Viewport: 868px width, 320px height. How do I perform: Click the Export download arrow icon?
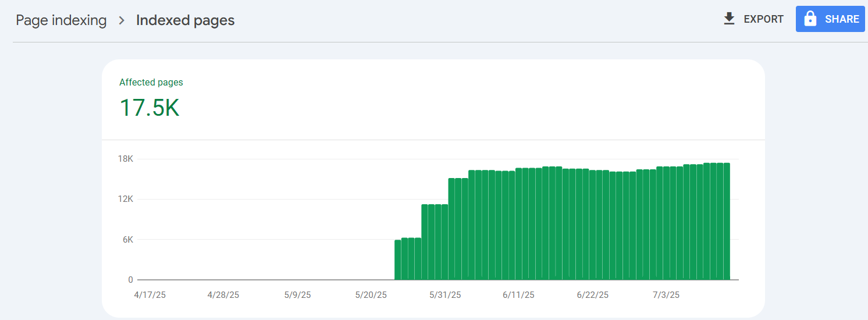coord(729,19)
